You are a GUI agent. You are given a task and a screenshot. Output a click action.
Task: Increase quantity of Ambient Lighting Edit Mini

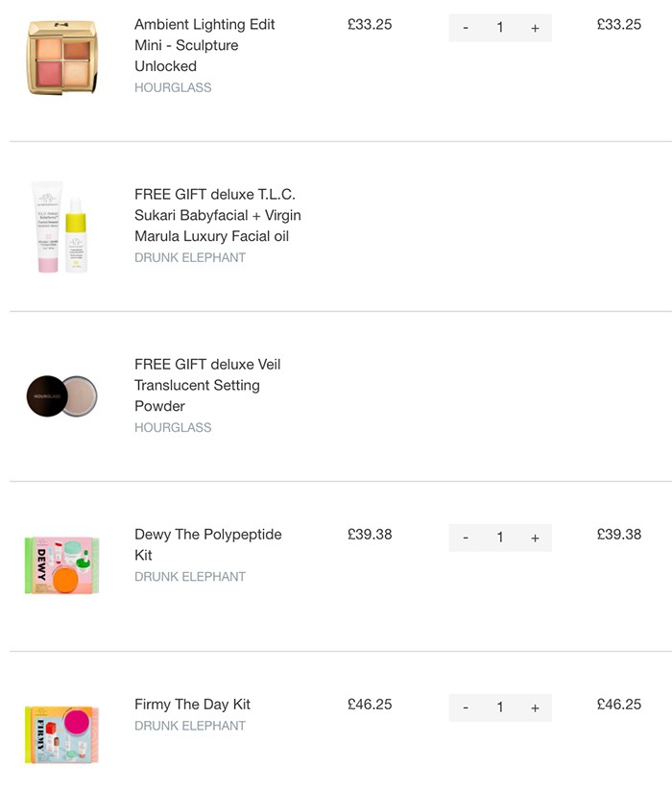pyautogui.click(x=535, y=28)
